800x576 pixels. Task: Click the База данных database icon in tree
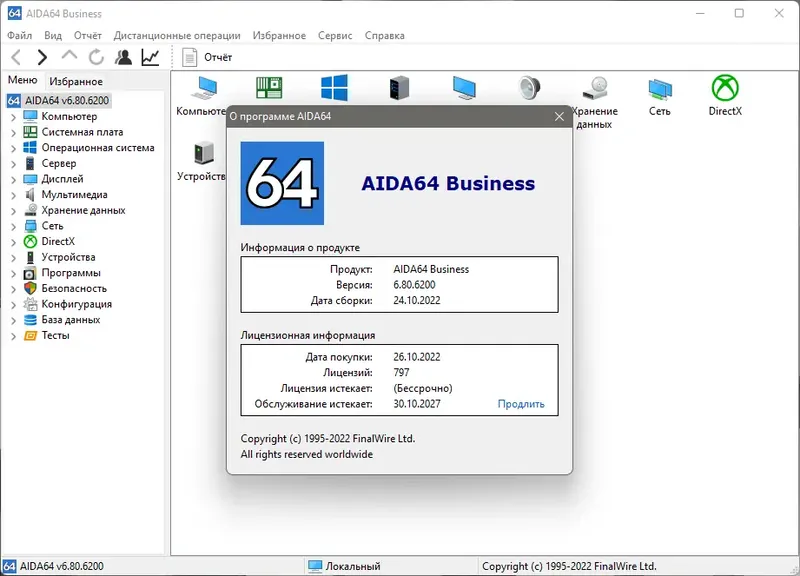coord(31,320)
